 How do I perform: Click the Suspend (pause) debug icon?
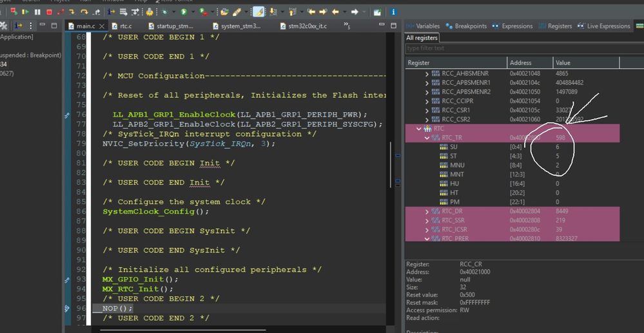(37, 12)
